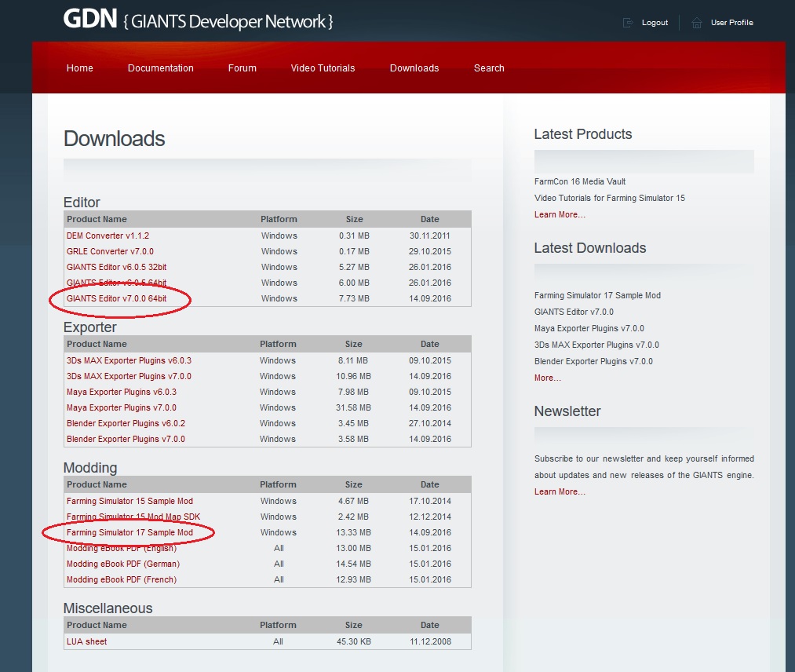Select the Downloads navigation item
Viewport: 795px width, 672px height.
point(414,68)
